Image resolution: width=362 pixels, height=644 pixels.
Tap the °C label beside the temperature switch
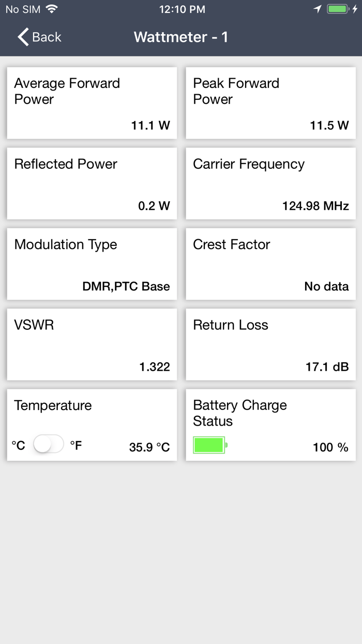18,444
